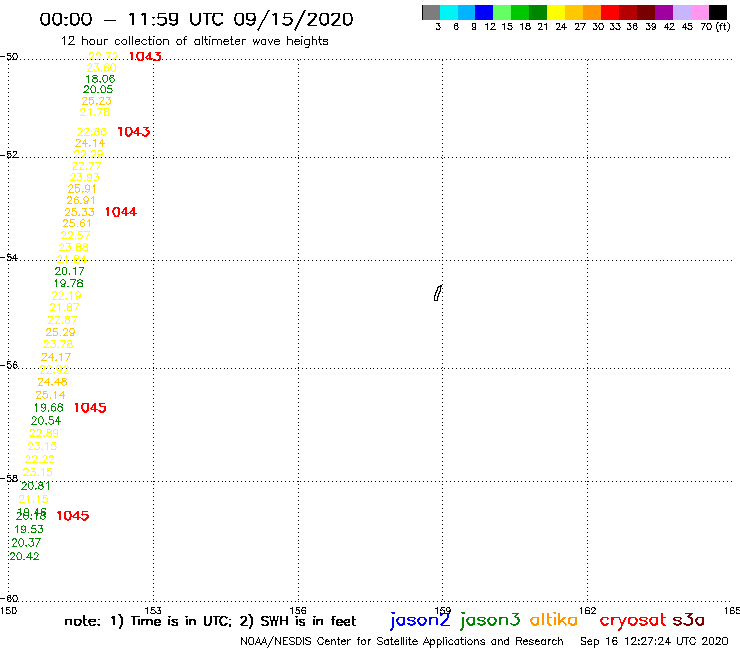Select the purple legend swatch above 42

point(664,12)
